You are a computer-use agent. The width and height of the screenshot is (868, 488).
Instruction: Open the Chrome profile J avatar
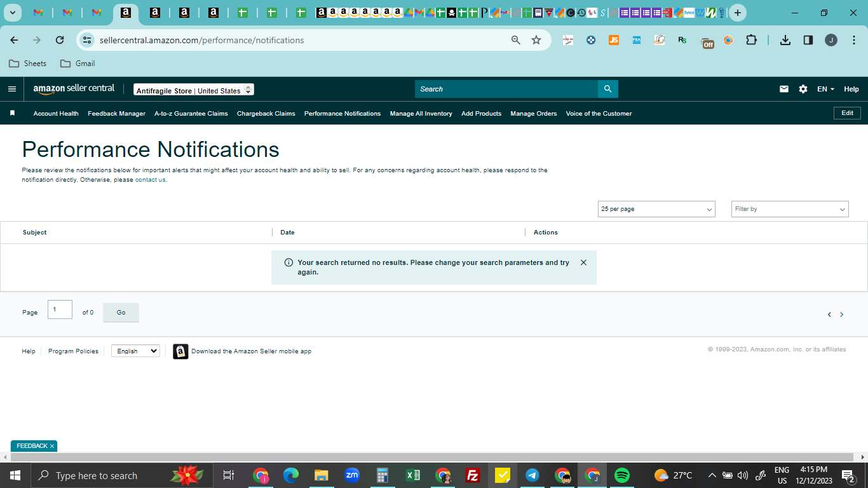(831, 40)
